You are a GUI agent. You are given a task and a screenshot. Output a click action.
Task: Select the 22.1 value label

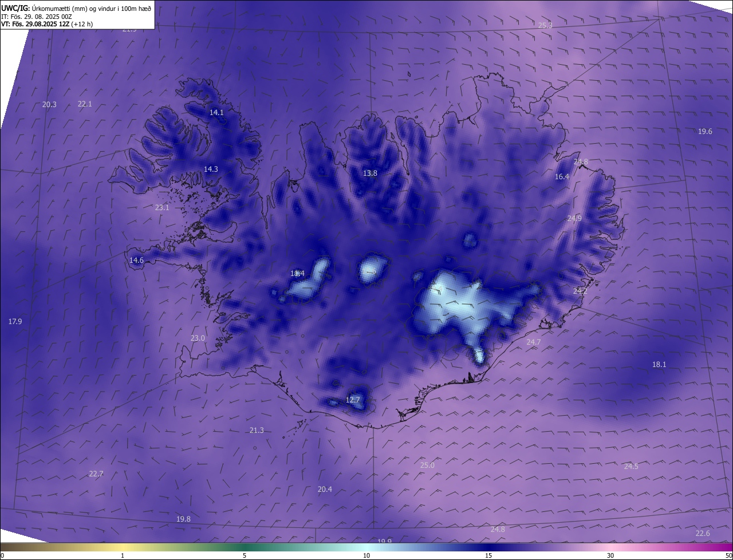tap(85, 104)
